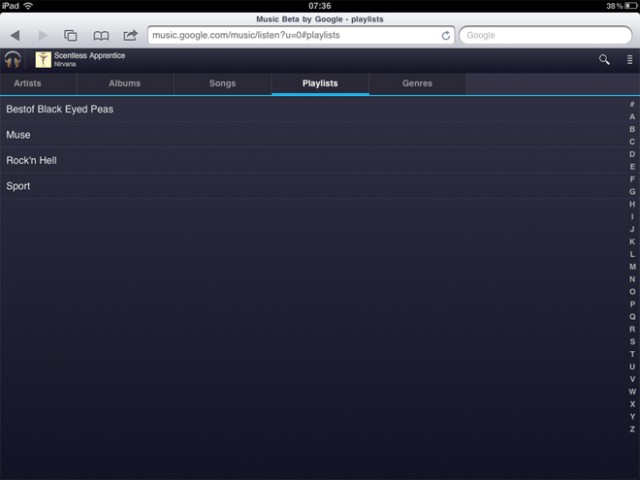Open the bookmarks book icon
This screenshot has height=480, width=640.
coord(101,36)
